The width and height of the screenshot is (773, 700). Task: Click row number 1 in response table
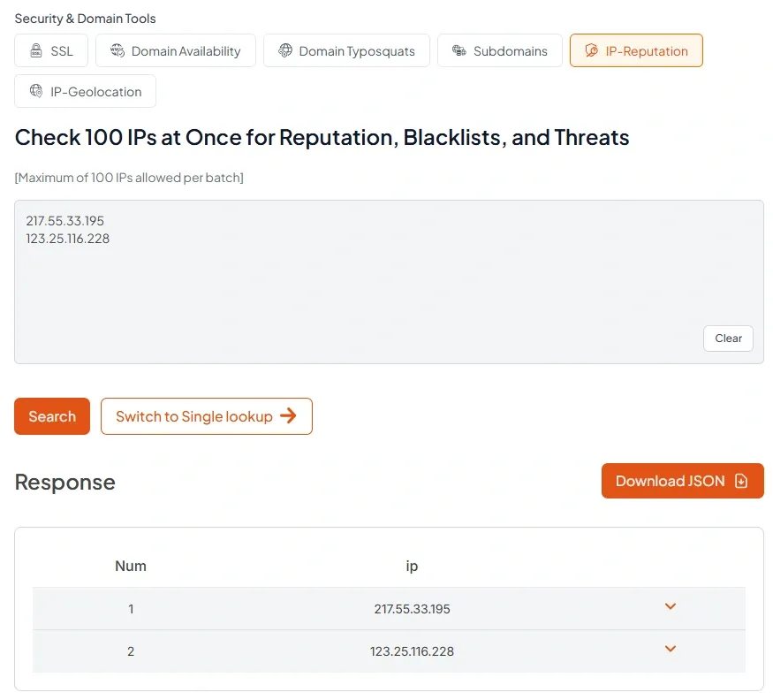point(131,609)
